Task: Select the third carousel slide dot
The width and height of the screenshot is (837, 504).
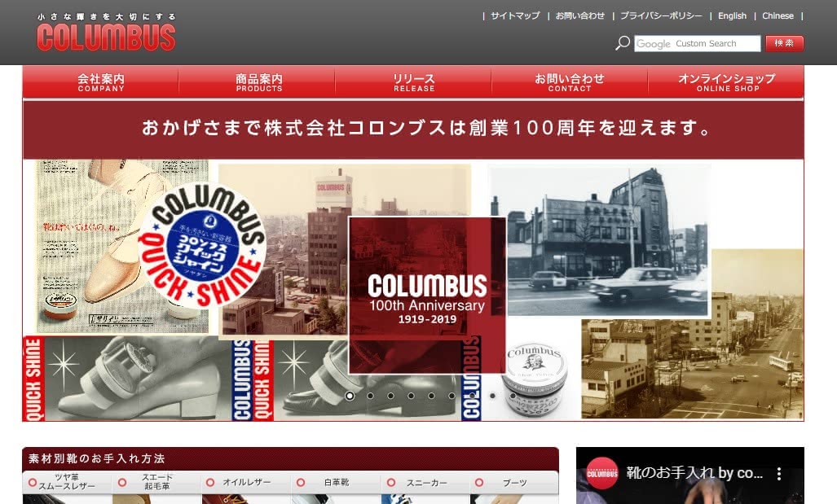Action: click(x=390, y=396)
